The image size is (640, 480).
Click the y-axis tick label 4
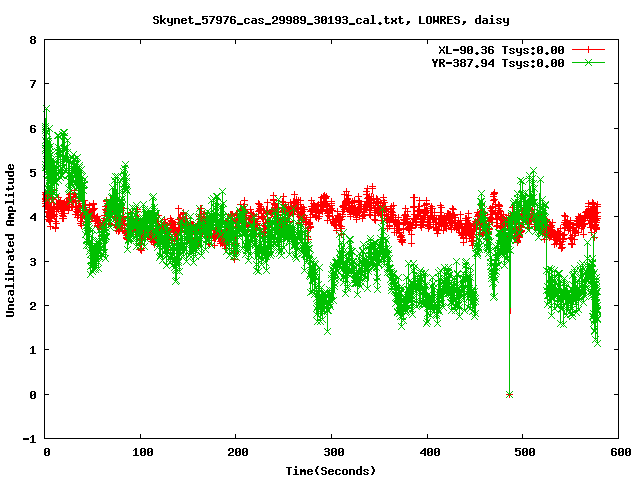coord(33,217)
